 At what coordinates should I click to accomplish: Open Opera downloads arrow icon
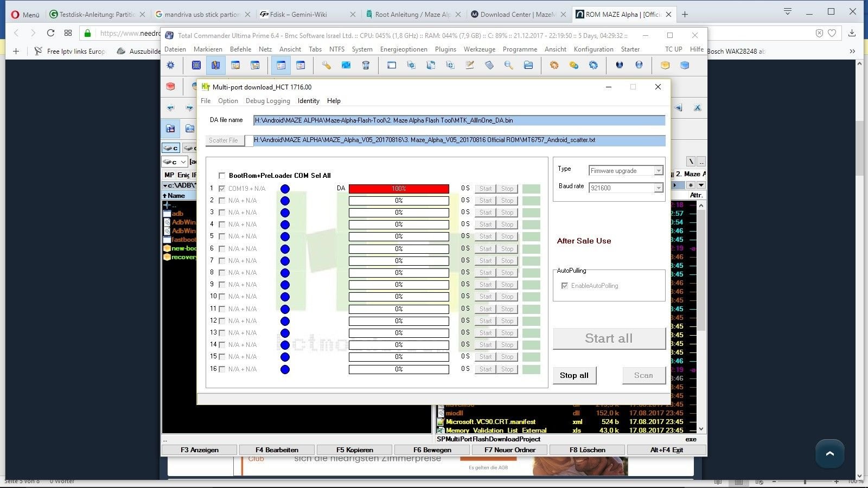tap(852, 33)
